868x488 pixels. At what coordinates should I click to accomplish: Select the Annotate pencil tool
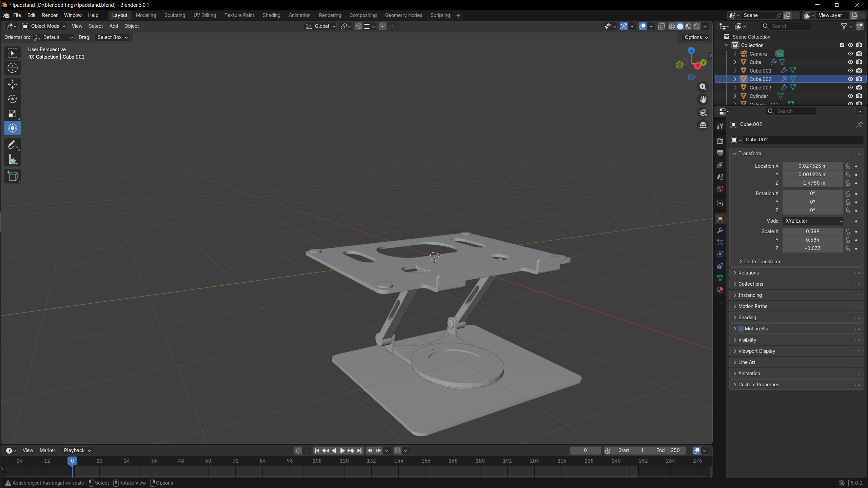pyautogui.click(x=13, y=145)
